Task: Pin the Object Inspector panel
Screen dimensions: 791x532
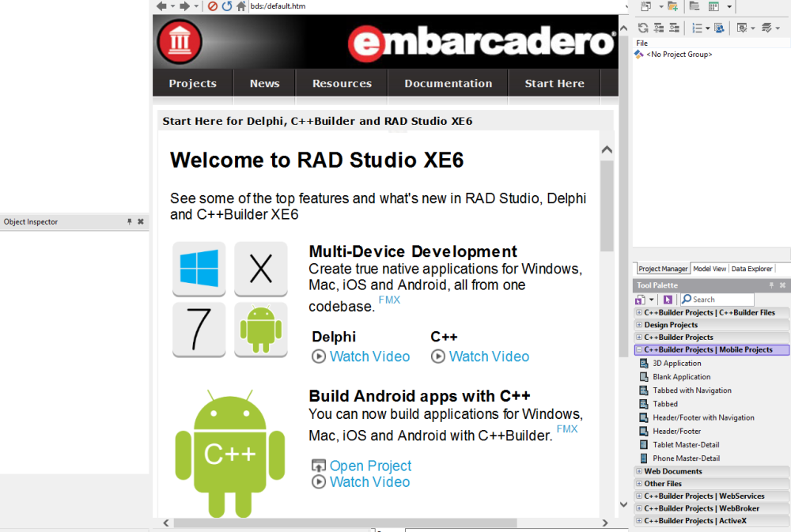Action: [130, 221]
